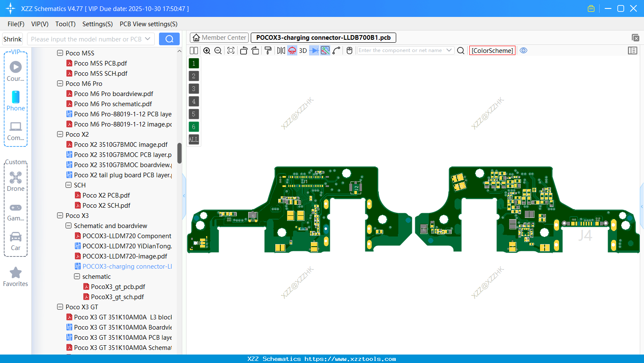Open the Favorites list
Image resolution: width=644 pixels, height=363 pixels.
coord(16,277)
